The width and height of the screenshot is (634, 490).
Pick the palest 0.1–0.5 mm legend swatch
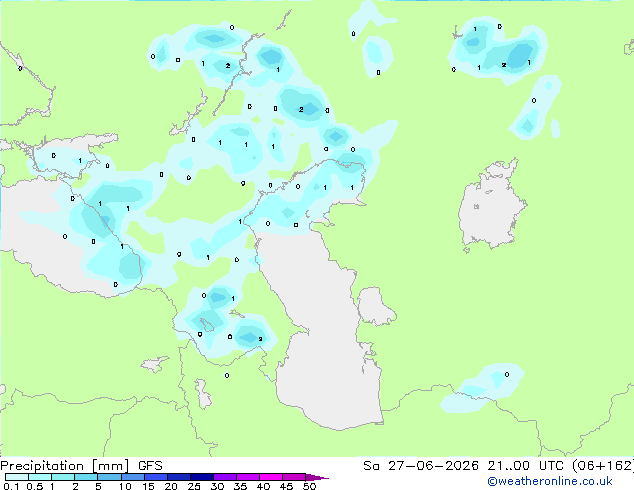click(x=17, y=477)
